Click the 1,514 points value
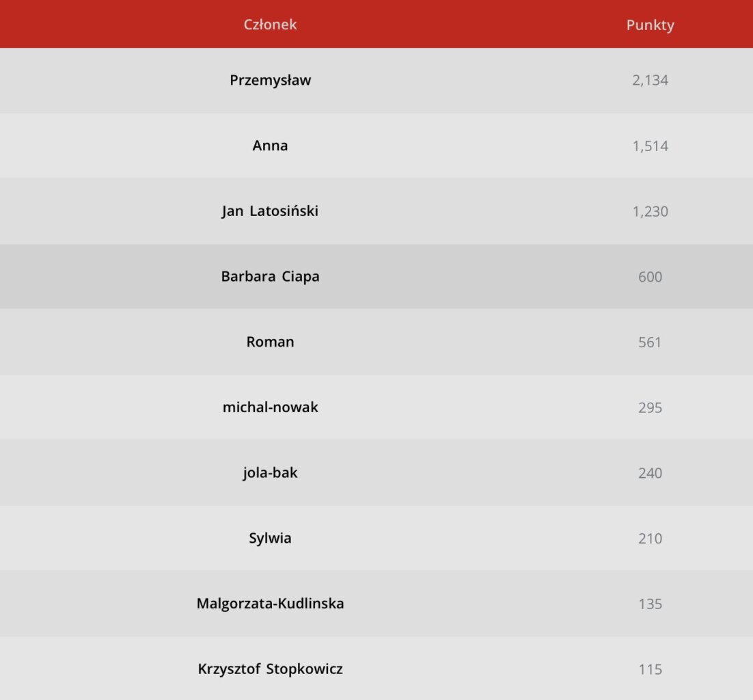The height and width of the screenshot is (700, 753). coord(650,146)
